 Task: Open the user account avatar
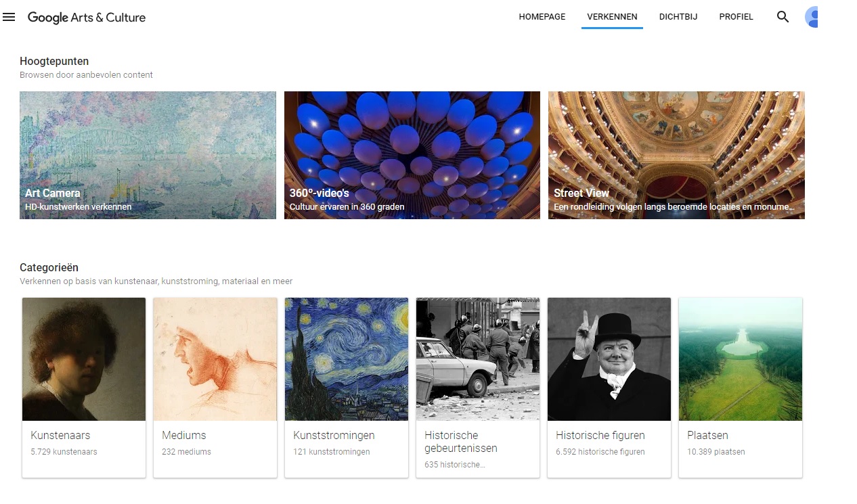coord(812,17)
